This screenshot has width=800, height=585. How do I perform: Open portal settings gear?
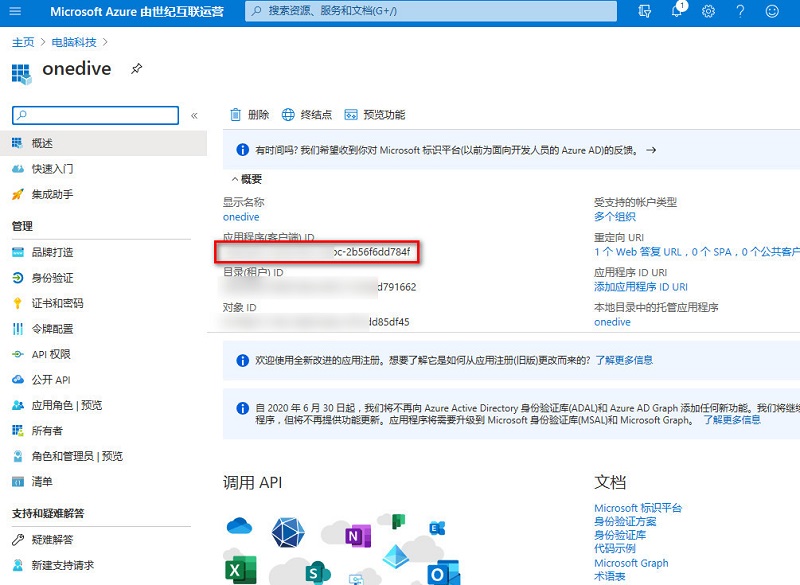coord(708,11)
